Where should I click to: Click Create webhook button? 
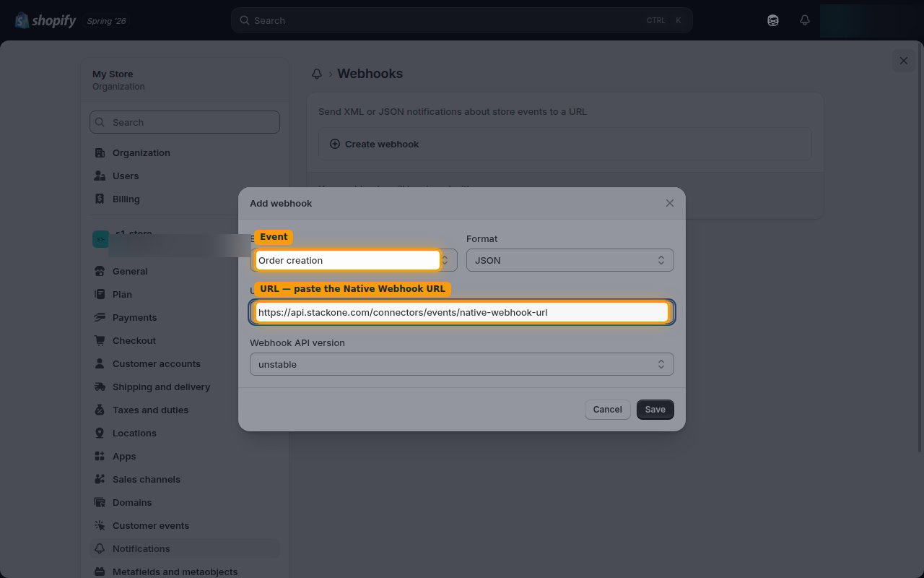pyautogui.click(x=565, y=144)
